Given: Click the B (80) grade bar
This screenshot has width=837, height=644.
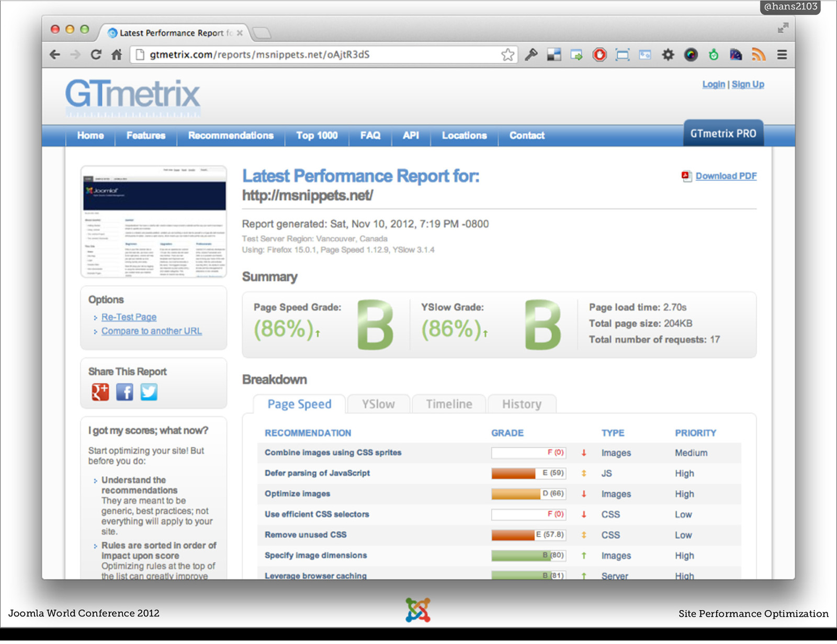Looking at the screenshot, I should tap(528, 555).
